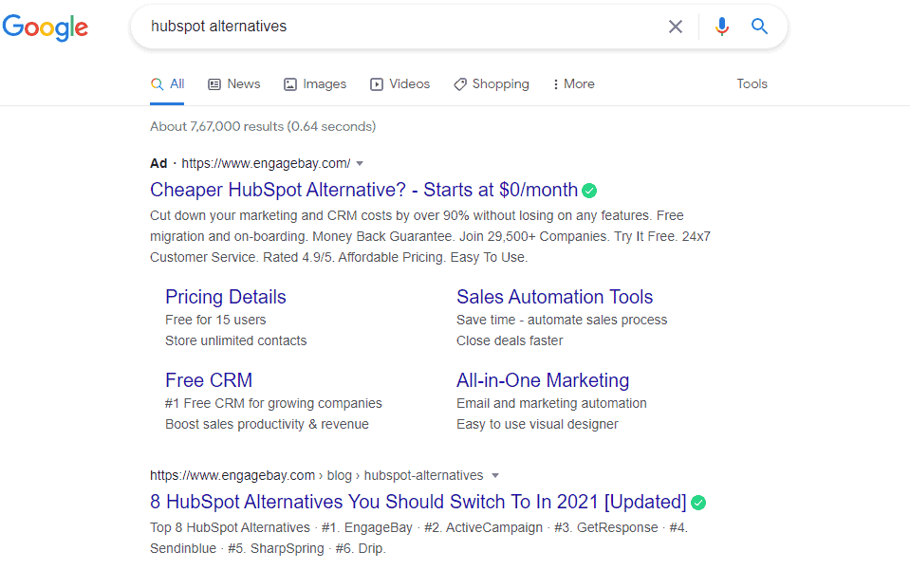Open the Pricing Details sitelink
This screenshot has height=588, width=910.
(226, 297)
